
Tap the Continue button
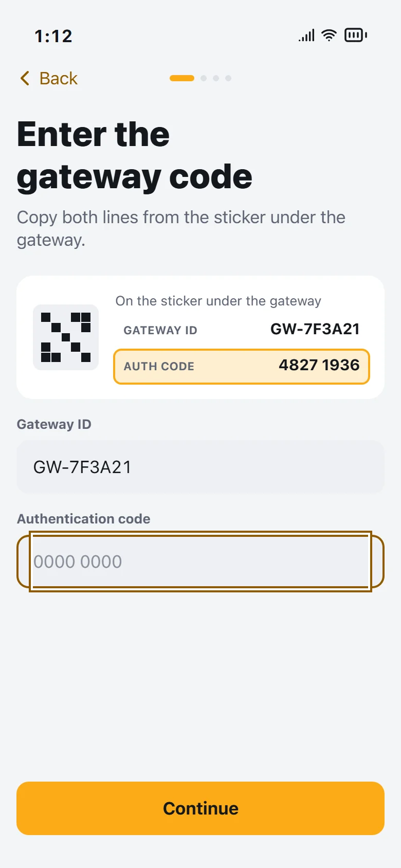click(200, 808)
